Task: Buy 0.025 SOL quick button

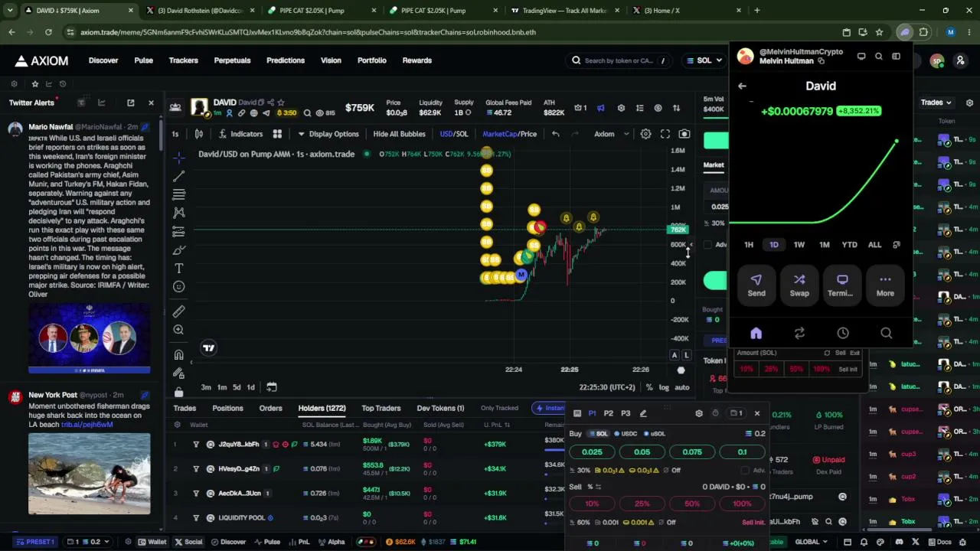Action: pyautogui.click(x=592, y=452)
